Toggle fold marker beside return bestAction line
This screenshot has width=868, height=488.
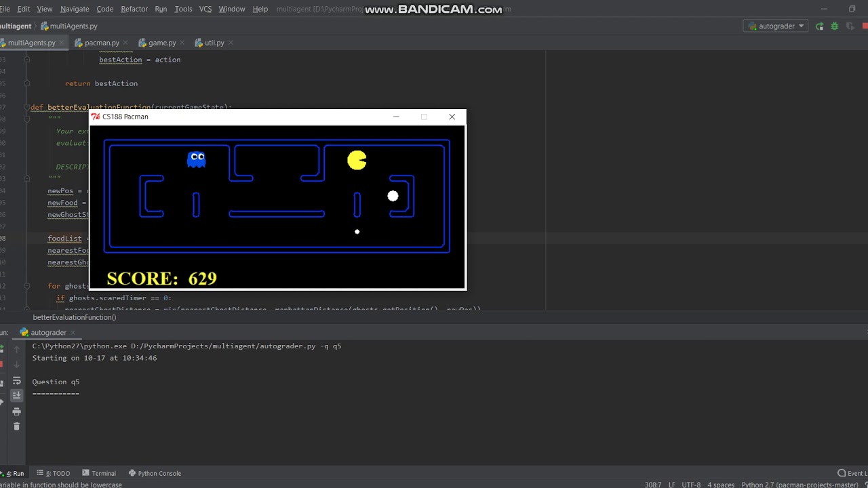coord(26,83)
